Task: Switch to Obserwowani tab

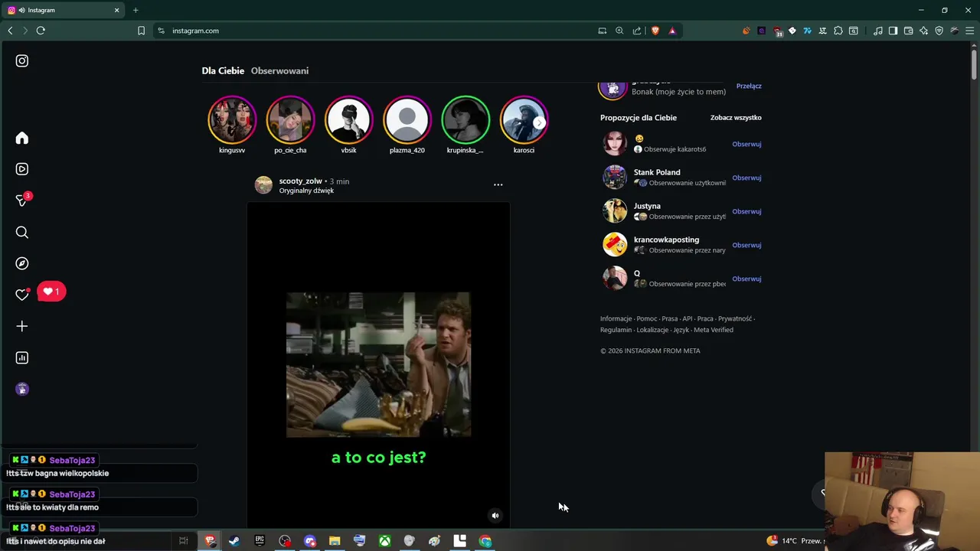Action: click(279, 70)
